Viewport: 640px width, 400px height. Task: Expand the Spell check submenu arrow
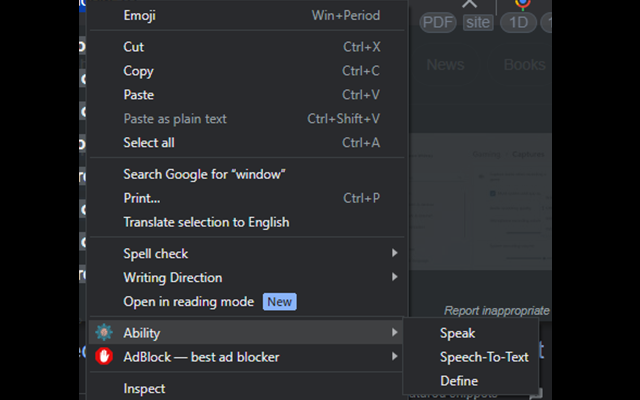click(394, 253)
